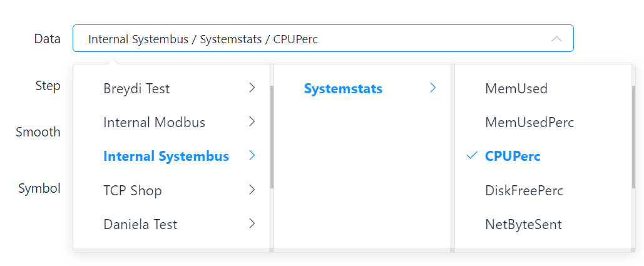Expand Breydi Test chevron arrow

pos(252,88)
